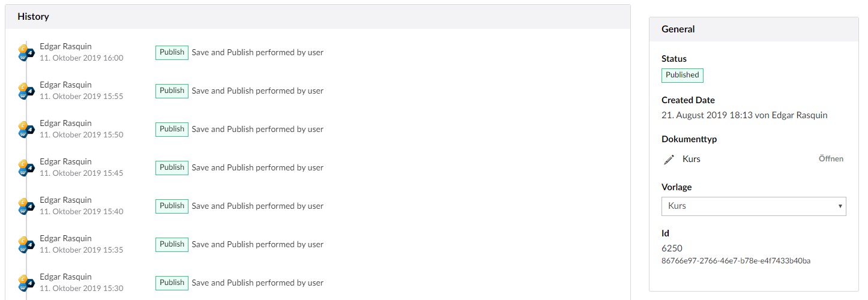Viewport: 868px width, 300px height.
Task: Click user avatar of 15:40 history entry
Action: coord(26,206)
